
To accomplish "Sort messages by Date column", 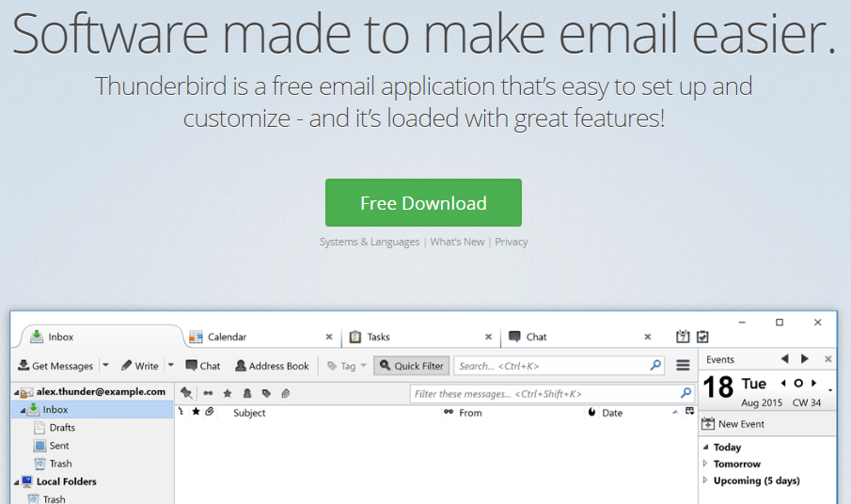I will pos(612,413).
